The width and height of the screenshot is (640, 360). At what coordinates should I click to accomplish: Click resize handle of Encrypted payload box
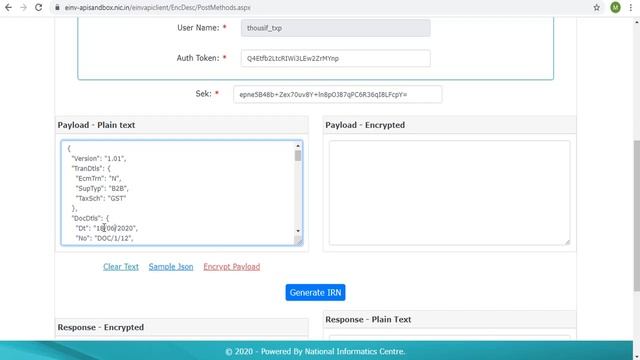tap(567, 242)
